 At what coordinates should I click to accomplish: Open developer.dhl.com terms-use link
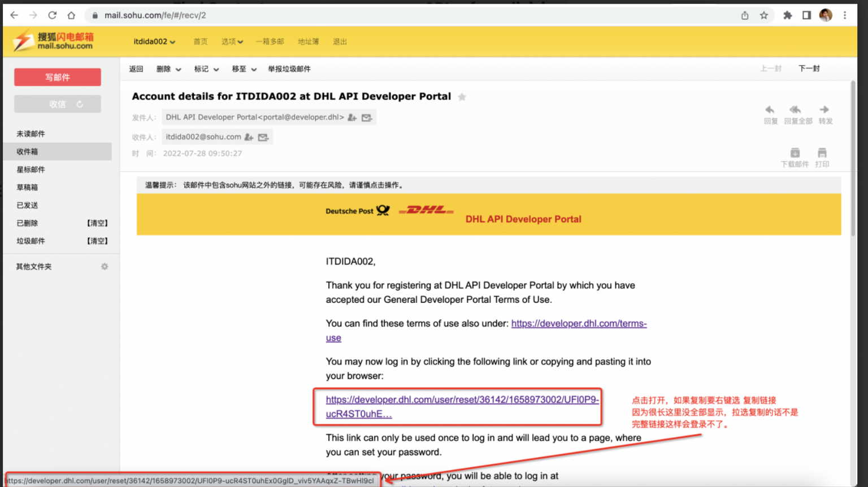(579, 324)
